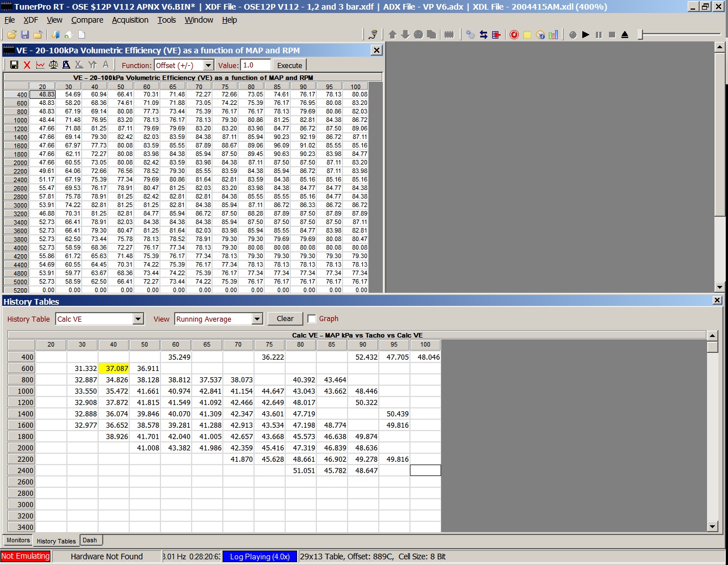Click the greyed letter A icon in VE toolbar

pos(105,65)
